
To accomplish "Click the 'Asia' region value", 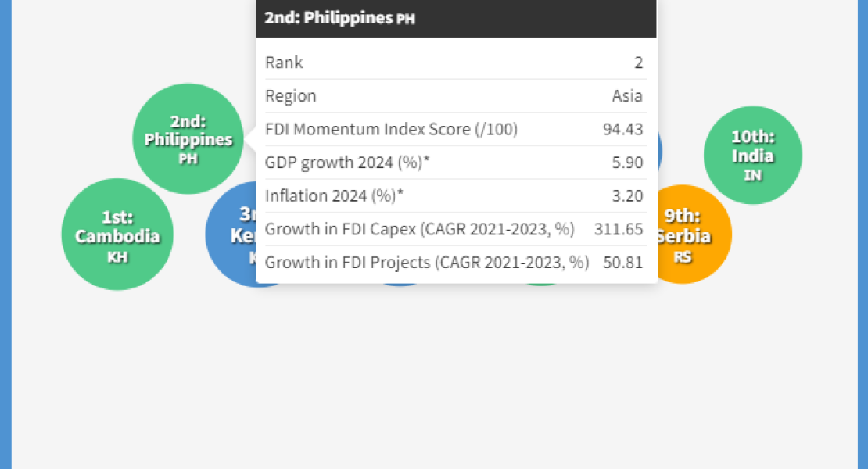I will [x=627, y=96].
